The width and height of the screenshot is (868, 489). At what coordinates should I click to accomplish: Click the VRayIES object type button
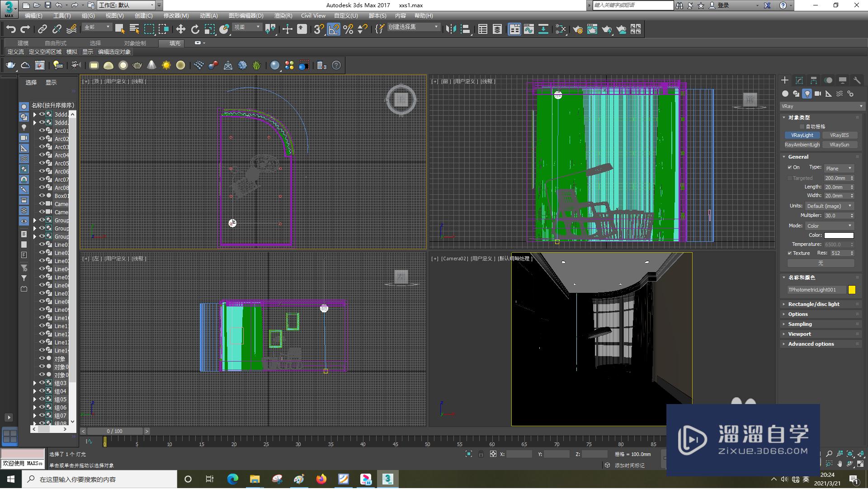839,135
